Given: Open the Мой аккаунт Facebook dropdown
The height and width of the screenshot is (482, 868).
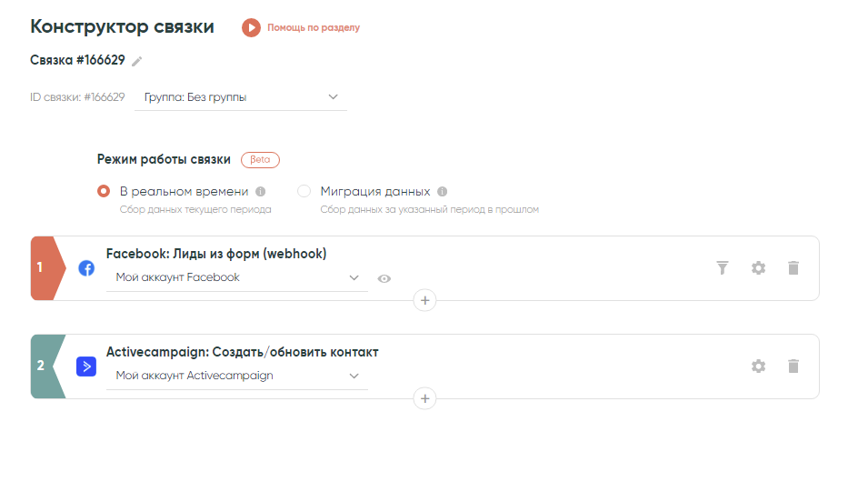Looking at the screenshot, I should [x=237, y=277].
